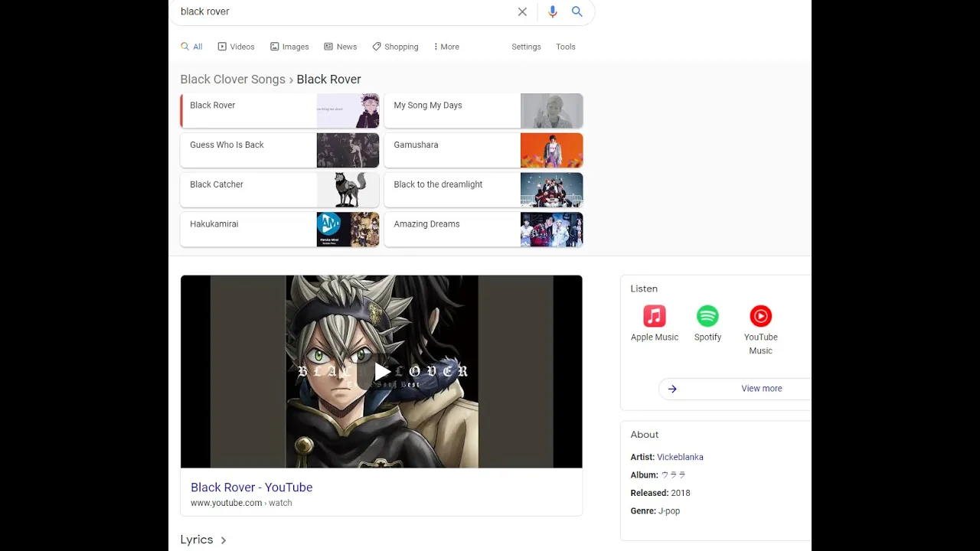This screenshot has height=551, width=980.
Task: Clear the search box with the X icon
Action: click(522, 11)
